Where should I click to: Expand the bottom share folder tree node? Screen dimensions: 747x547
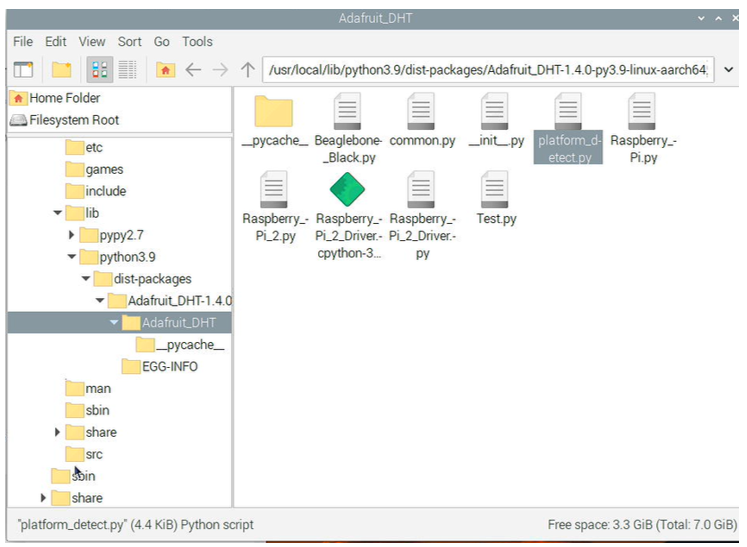(43, 498)
